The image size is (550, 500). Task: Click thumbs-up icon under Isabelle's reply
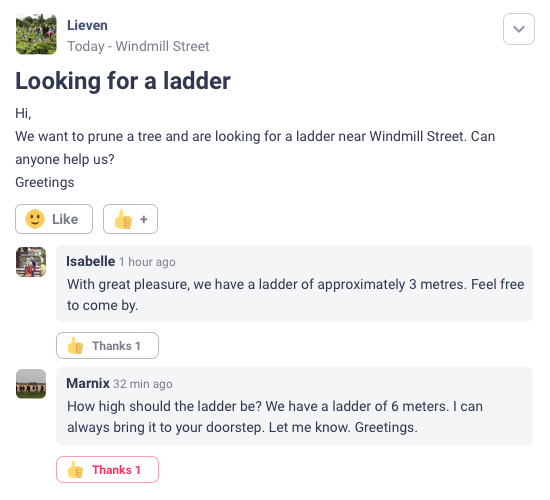[x=75, y=346]
